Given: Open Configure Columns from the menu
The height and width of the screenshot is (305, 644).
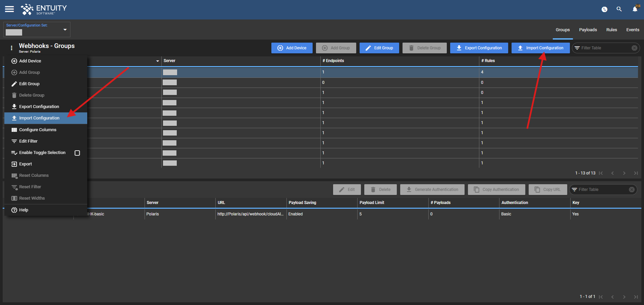Looking at the screenshot, I should coord(46,130).
